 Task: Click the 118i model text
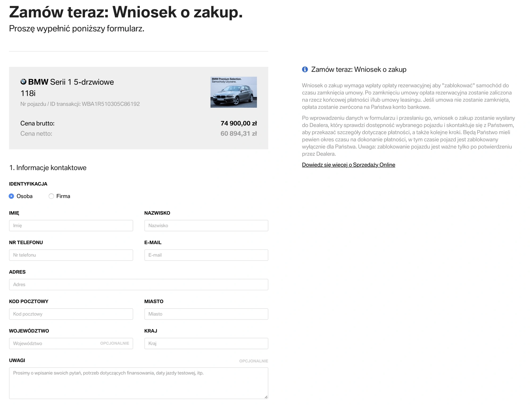pos(28,93)
